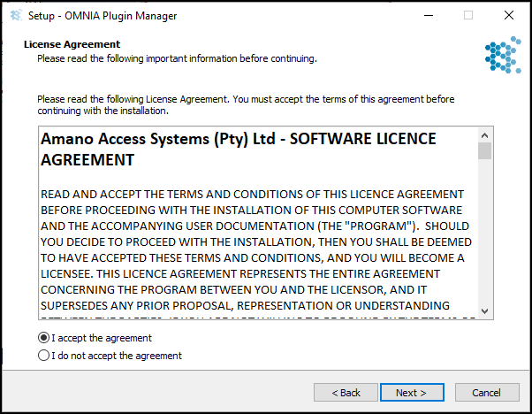
Task: Click the licence scrollbar down arrow
Action: point(485,311)
